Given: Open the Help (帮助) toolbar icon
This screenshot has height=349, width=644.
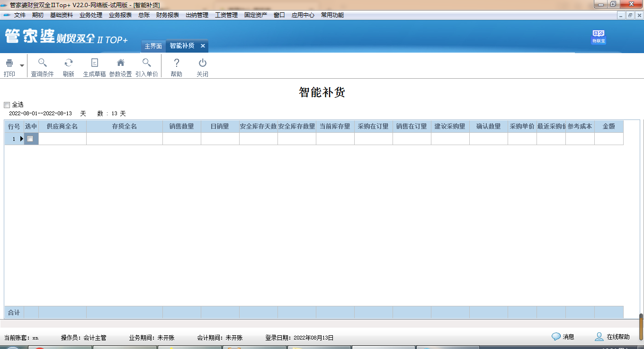Looking at the screenshot, I should [176, 64].
